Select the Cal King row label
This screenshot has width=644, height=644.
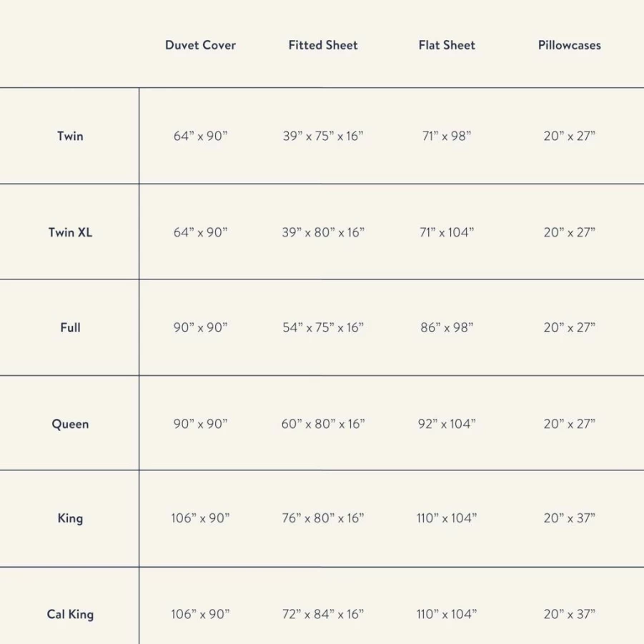70,615
